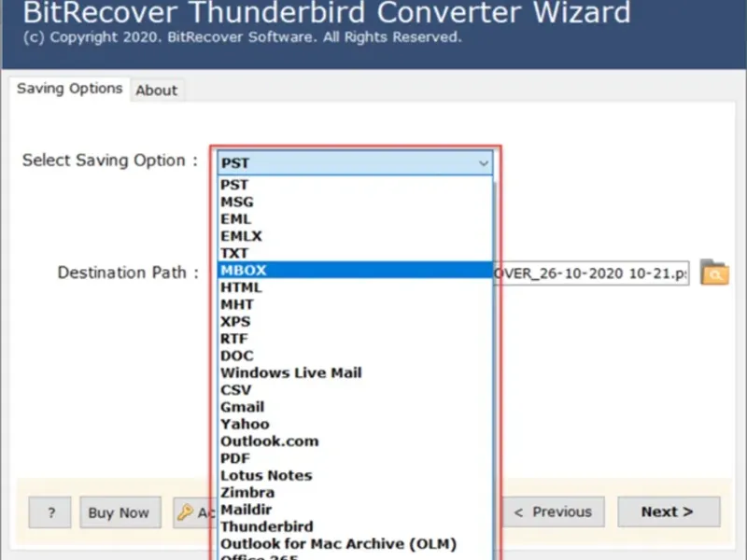Click the destination path text field
Image resolution: width=747 pixels, height=560 pixels.
(x=591, y=273)
